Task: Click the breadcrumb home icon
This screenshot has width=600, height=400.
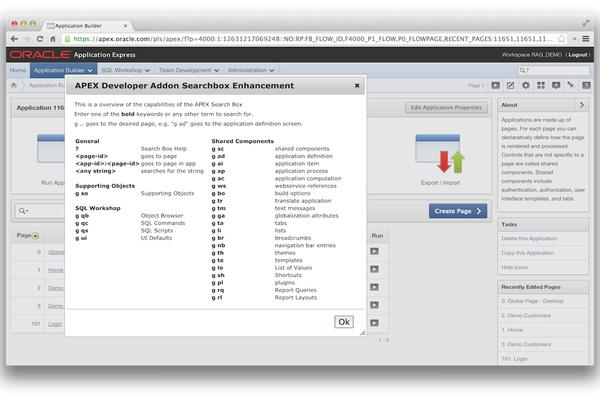Action: point(14,85)
